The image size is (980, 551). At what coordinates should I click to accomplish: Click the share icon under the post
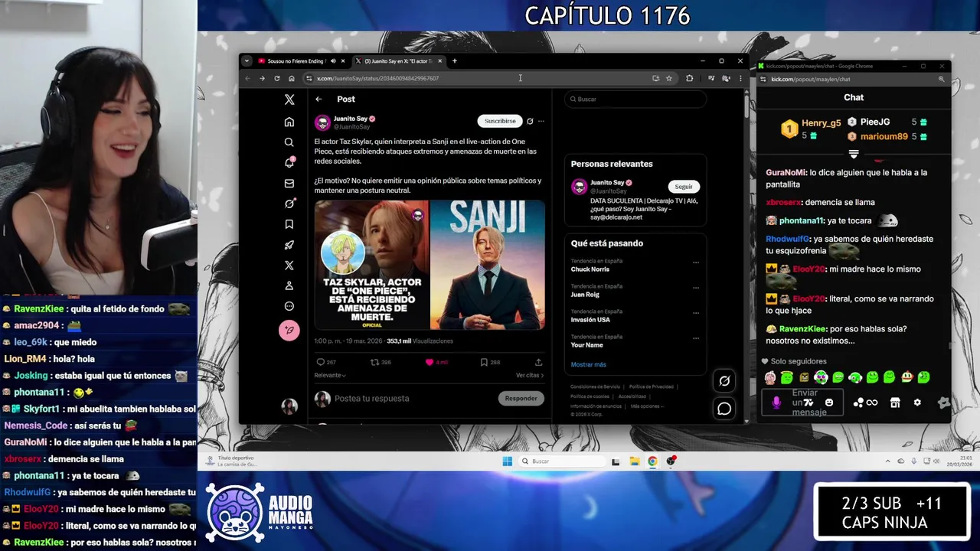coord(538,362)
